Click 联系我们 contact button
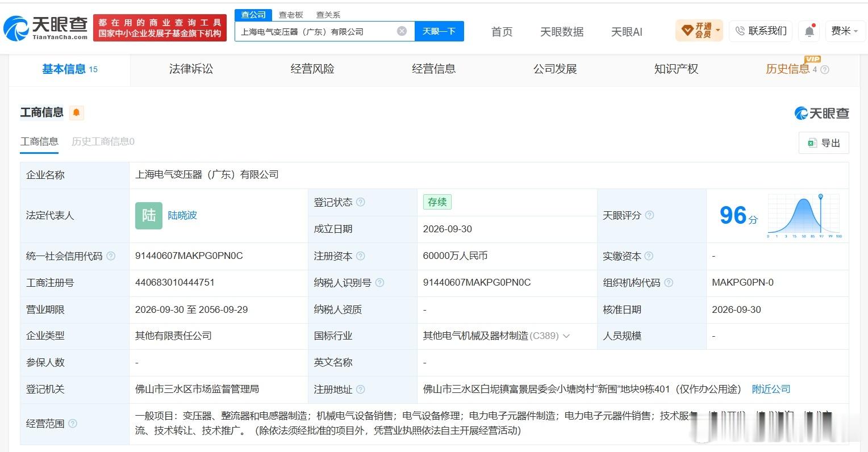 click(761, 31)
